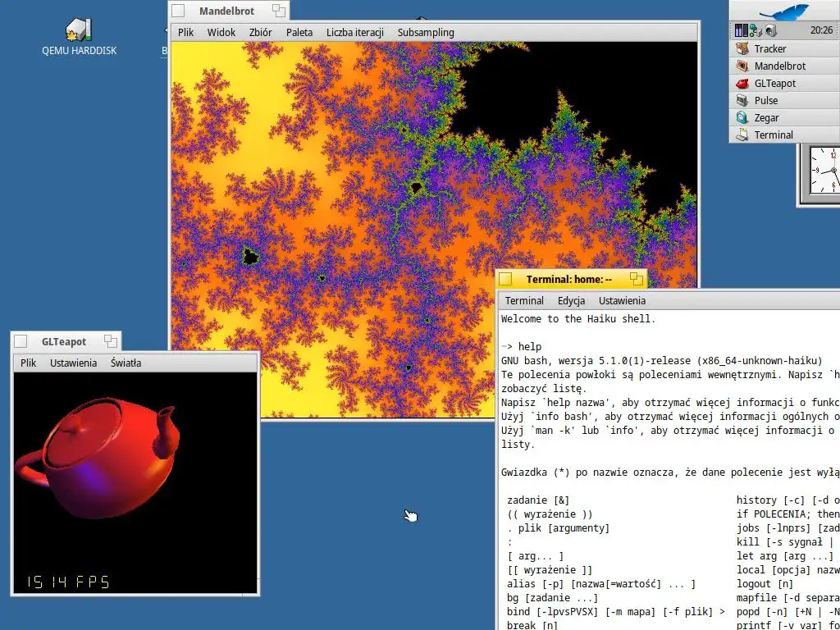This screenshot has height=630, width=840.
Task: Click the 'history [-c]' terminal entry
Action: click(788, 500)
